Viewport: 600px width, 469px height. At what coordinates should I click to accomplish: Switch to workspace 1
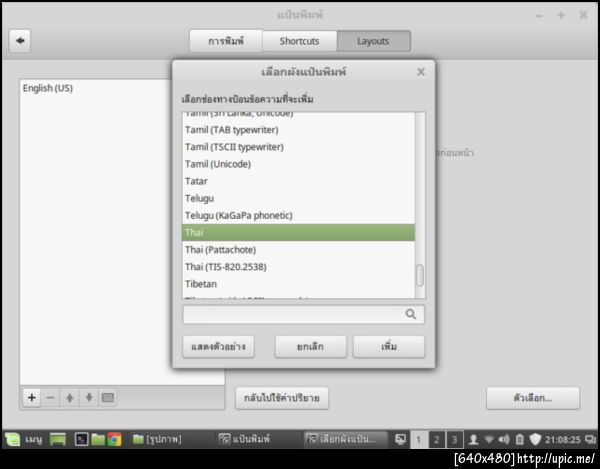419,439
